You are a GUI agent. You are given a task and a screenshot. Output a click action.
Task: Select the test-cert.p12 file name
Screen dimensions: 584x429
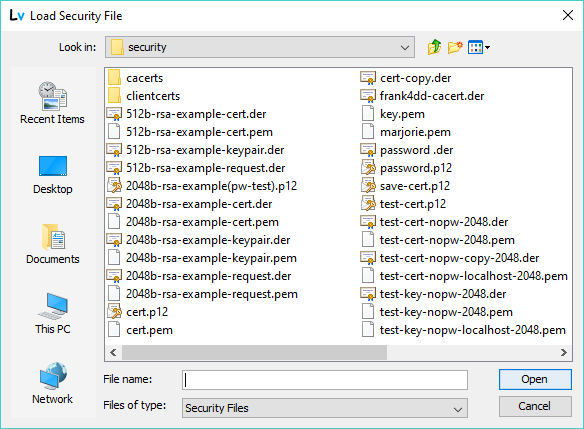[413, 204]
